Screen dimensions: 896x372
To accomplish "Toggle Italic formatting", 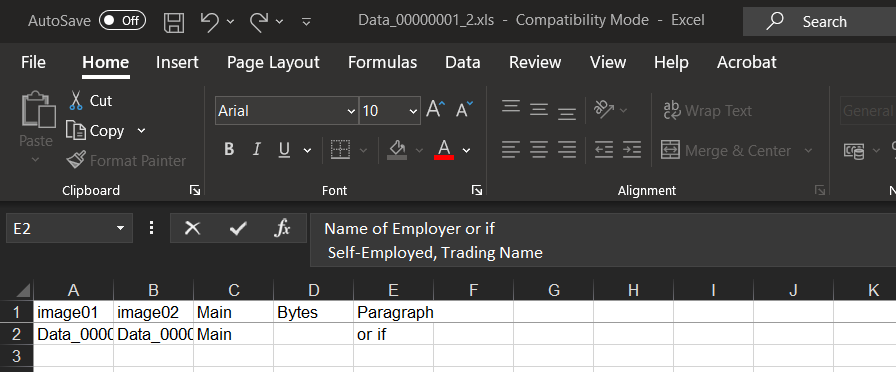I will [257, 150].
